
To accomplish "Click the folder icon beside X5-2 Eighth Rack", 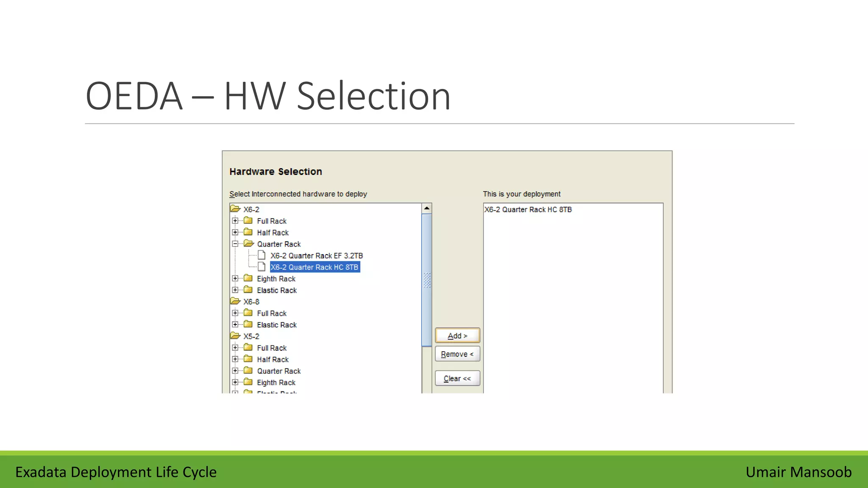I will point(248,382).
